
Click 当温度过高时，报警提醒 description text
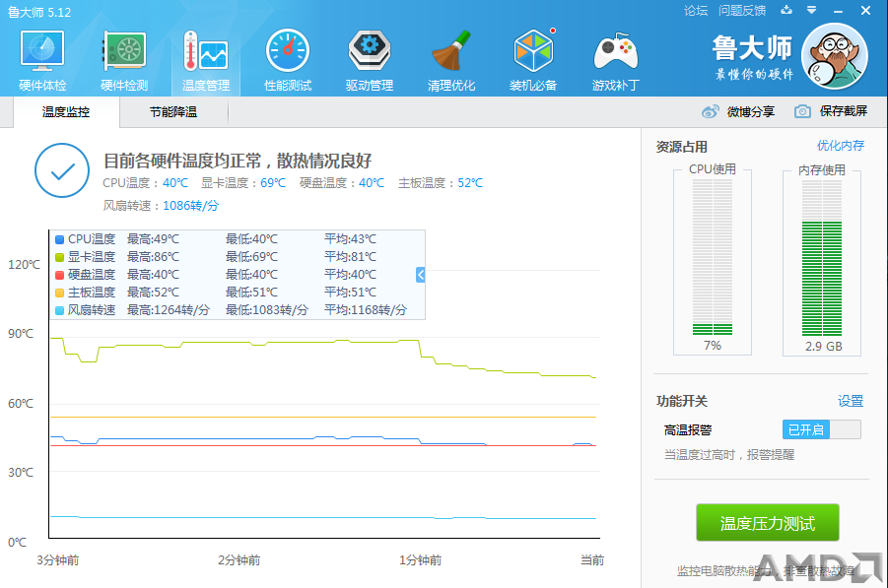729,454
